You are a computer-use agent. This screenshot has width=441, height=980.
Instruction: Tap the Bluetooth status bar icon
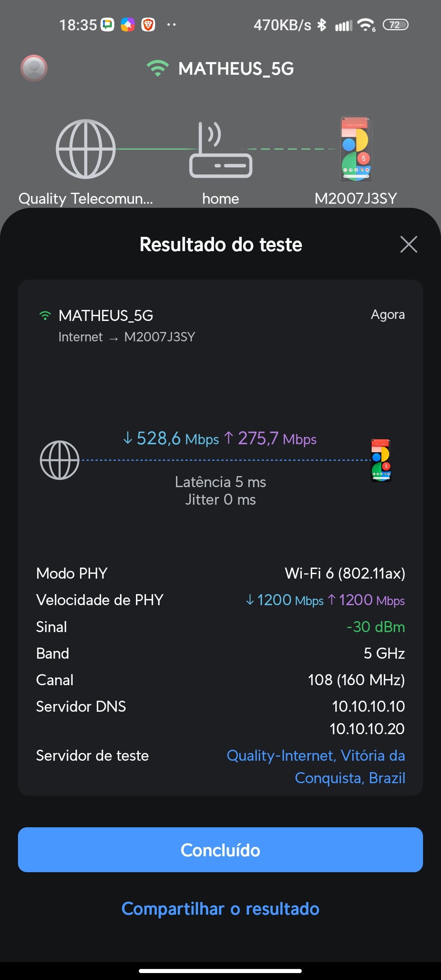[x=322, y=25]
